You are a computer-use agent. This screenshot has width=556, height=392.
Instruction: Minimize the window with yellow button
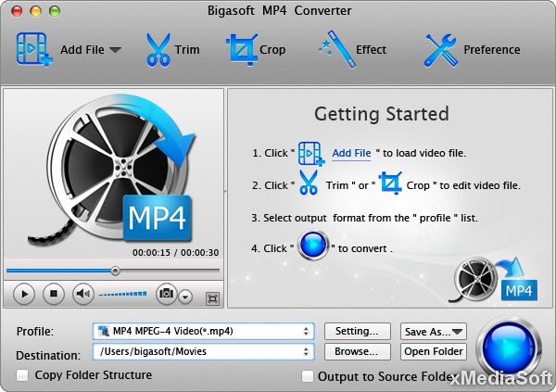[x=36, y=11]
